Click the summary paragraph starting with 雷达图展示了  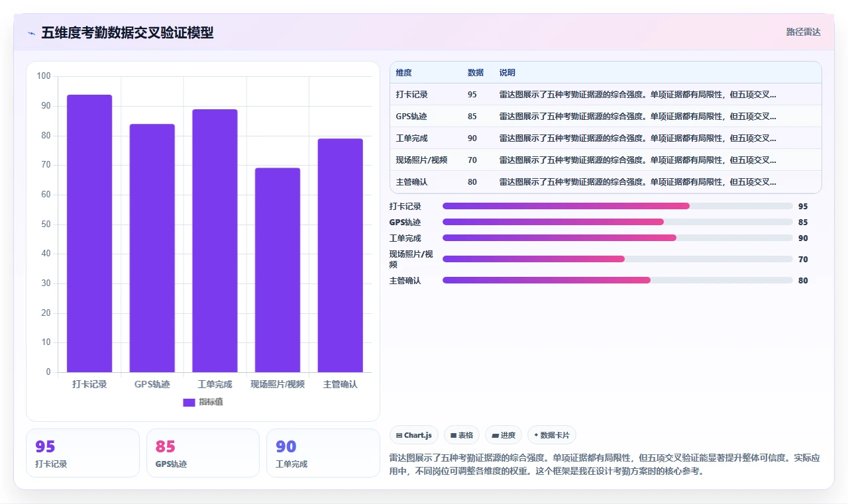[605, 464]
